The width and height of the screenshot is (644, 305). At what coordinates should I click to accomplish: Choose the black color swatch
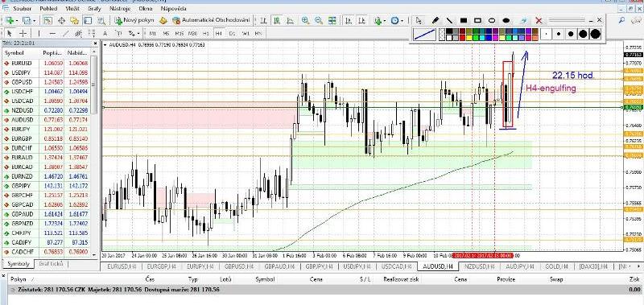[449, 31]
